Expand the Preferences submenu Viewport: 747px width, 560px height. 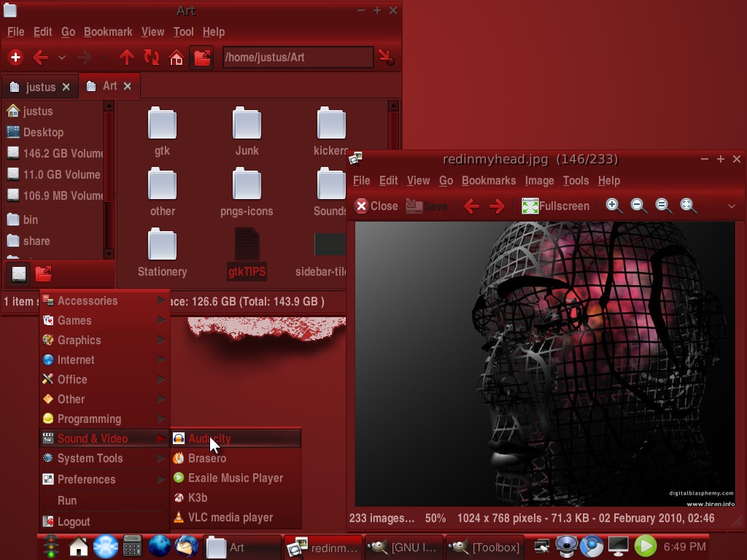click(104, 479)
